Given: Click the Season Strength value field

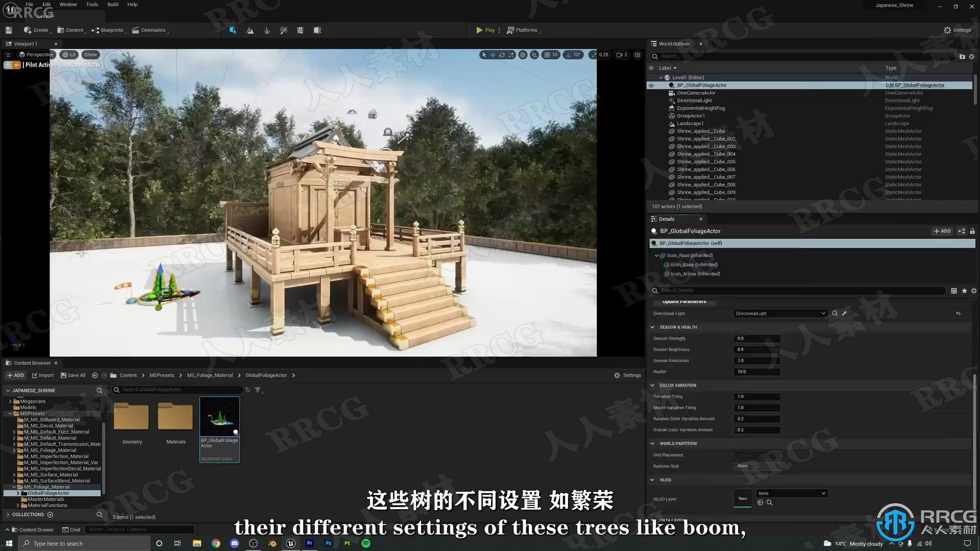Looking at the screenshot, I should click(757, 338).
